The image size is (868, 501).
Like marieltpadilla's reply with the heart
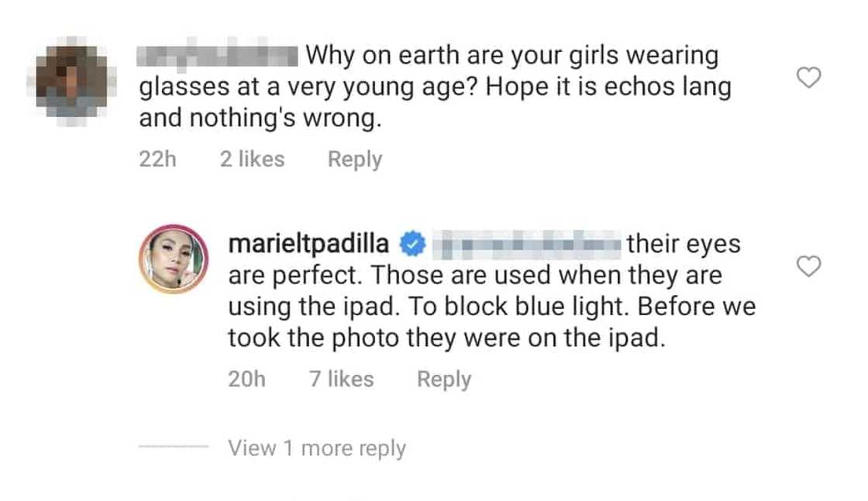click(x=809, y=267)
